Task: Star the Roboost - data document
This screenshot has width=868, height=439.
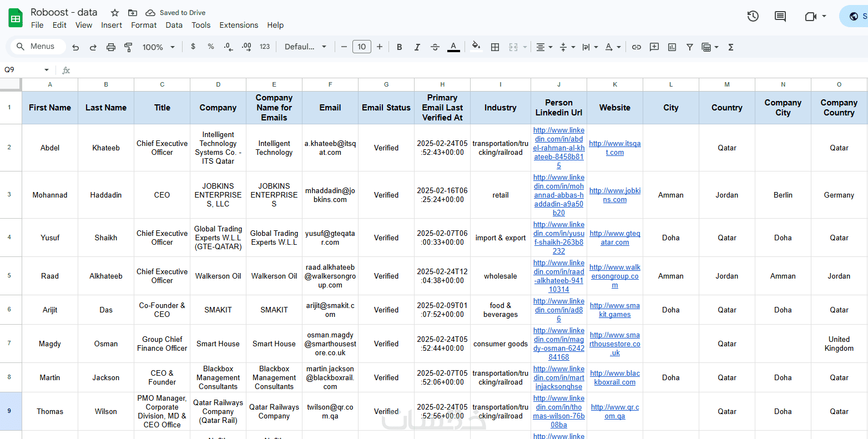Action: click(x=115, y=13)
